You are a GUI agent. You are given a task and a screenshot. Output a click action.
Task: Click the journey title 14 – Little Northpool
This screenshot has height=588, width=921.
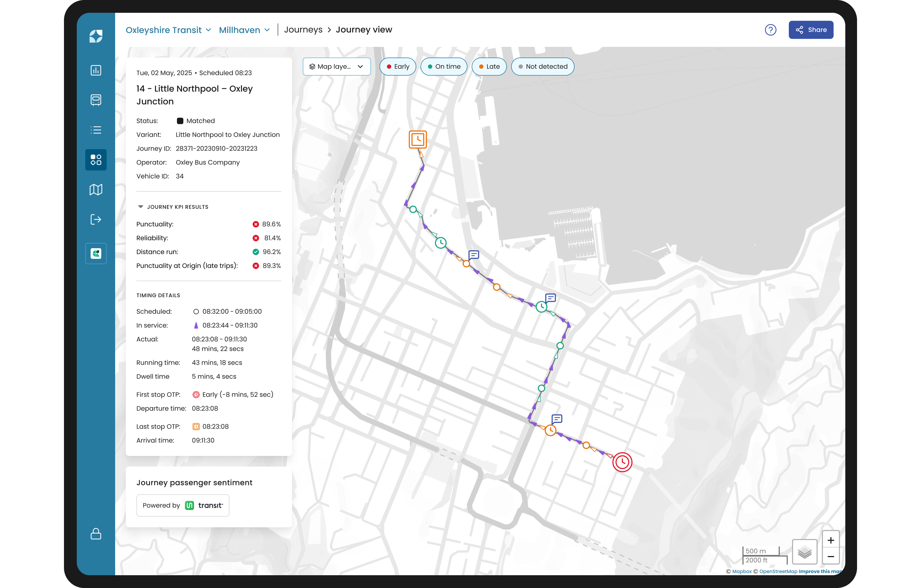tap(194, 95)
